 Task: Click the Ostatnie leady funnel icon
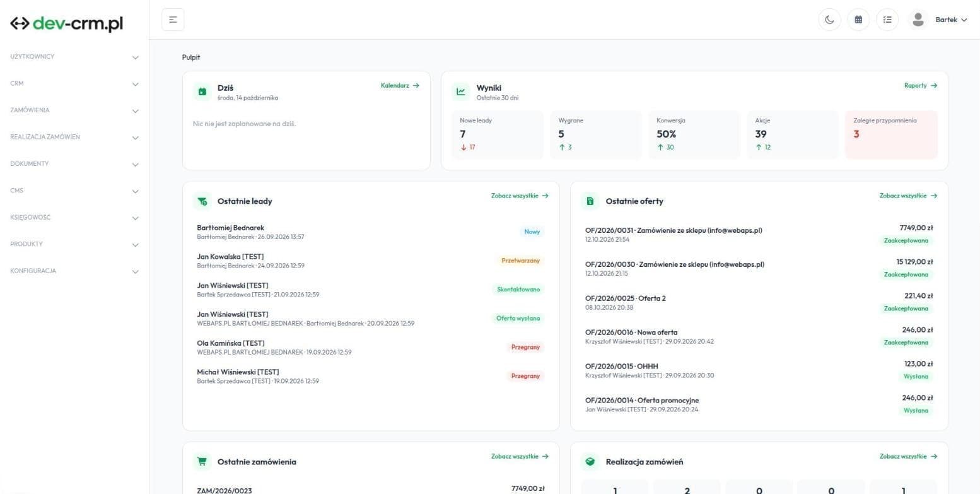[202, 201]
